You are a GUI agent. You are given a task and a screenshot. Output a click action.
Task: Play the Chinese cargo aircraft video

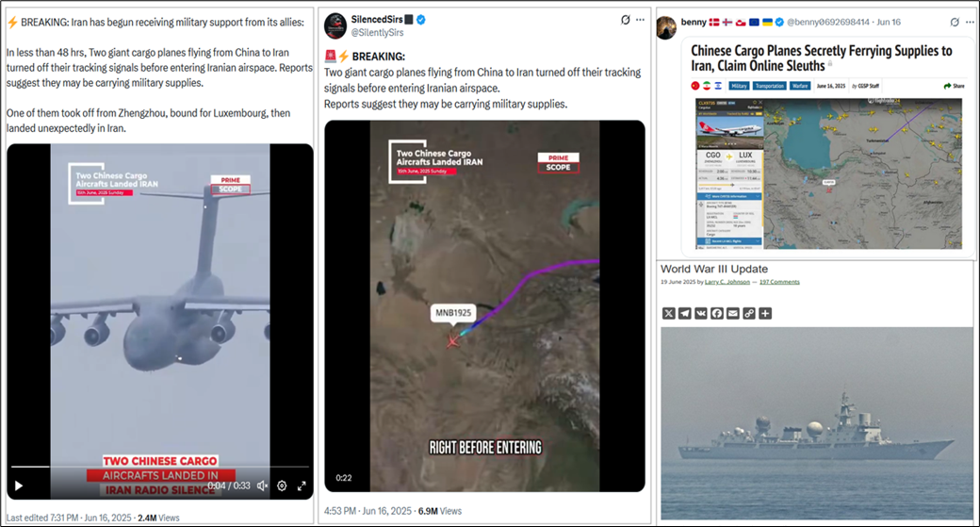pos(19,486)
